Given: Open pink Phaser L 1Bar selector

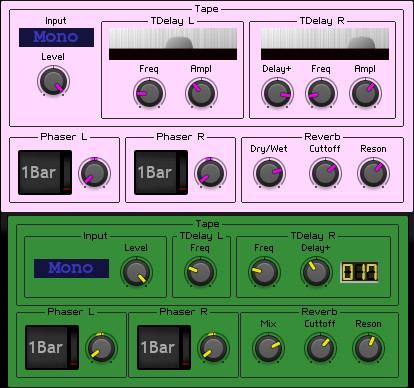Looking at the screenshot, I should [45, 172].
